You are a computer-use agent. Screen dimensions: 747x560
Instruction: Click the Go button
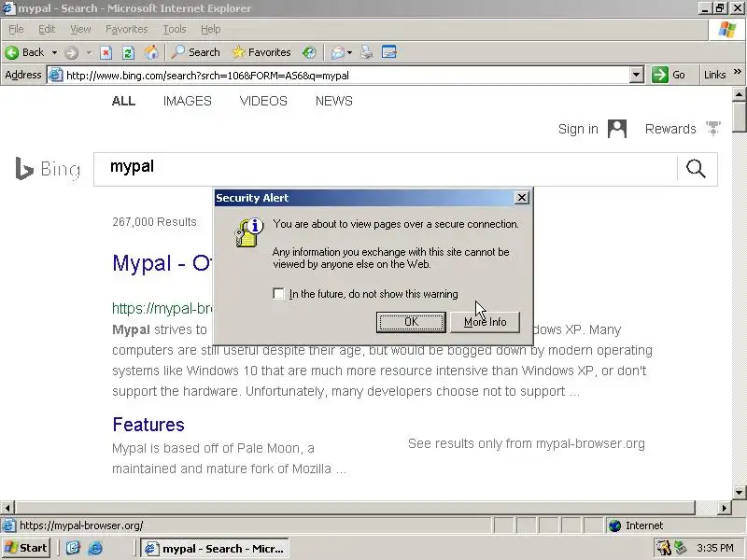coord(669,75)
